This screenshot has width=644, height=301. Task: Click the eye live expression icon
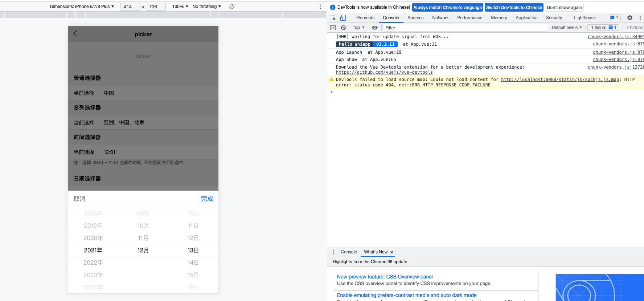375,28
